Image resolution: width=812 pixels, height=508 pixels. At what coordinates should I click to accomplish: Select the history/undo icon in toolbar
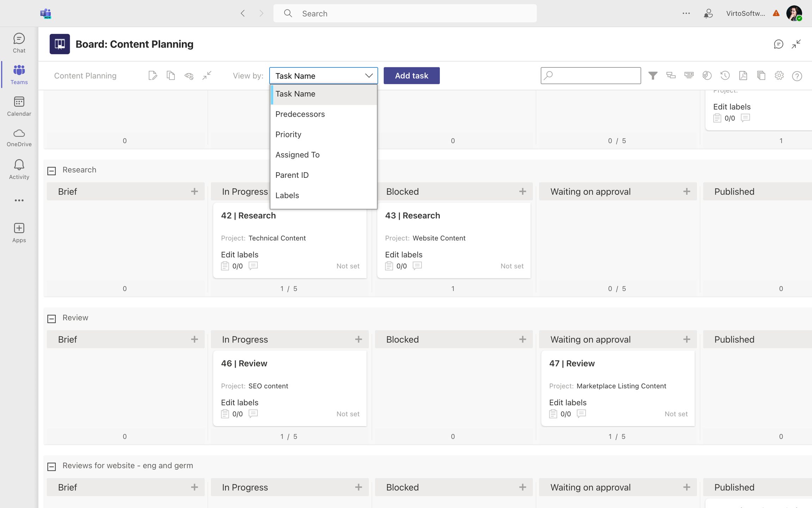click(x=725, y=75)
